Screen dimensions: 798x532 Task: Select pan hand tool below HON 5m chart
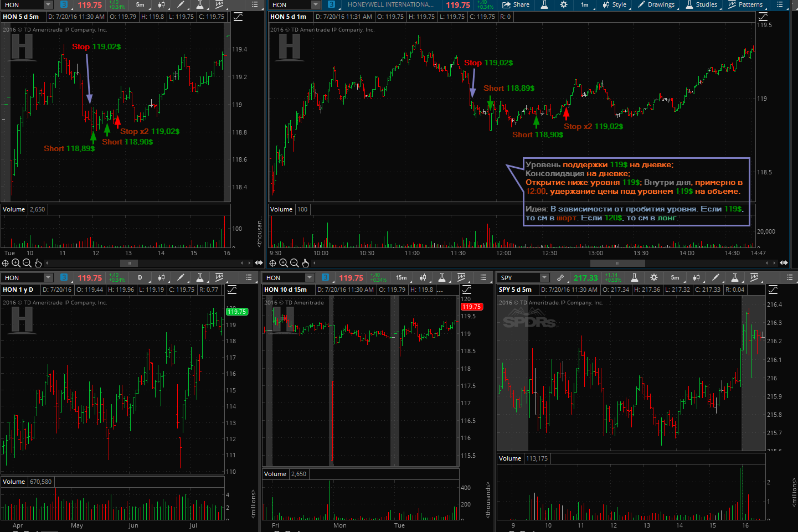tap(38, 263)
